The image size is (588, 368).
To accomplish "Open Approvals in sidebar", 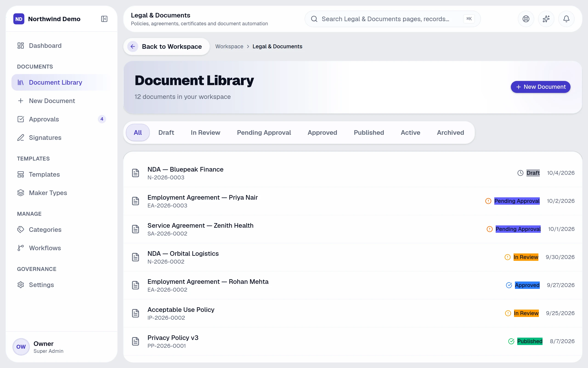I will [x=62, y=119].
